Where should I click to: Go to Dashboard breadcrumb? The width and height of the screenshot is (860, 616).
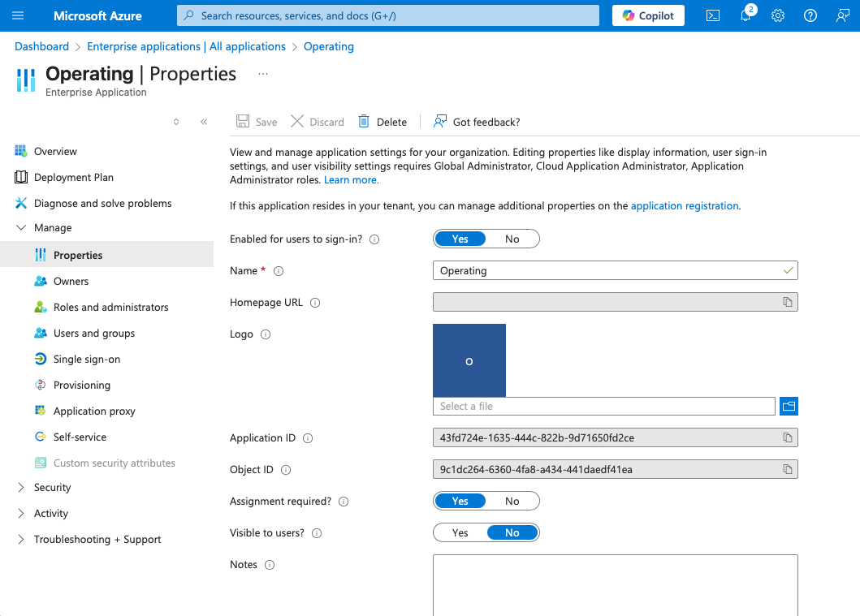pos(41,46)
